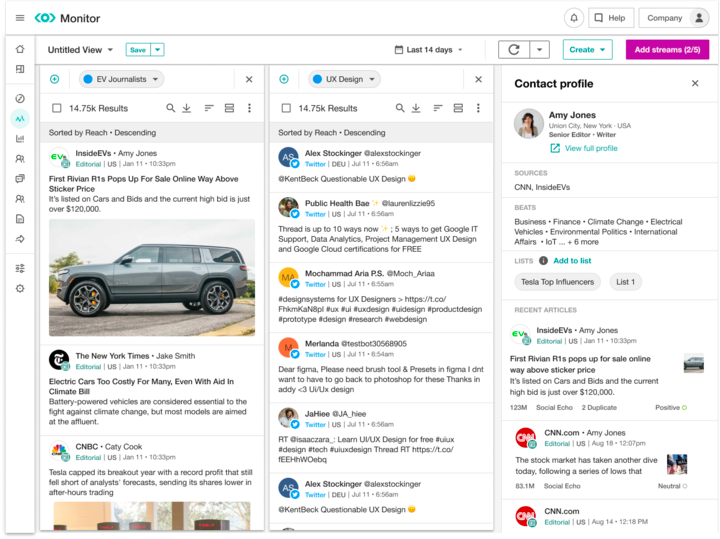Open the Settings gear sidebar icon
Screen dimensions: 720x539
20,288
